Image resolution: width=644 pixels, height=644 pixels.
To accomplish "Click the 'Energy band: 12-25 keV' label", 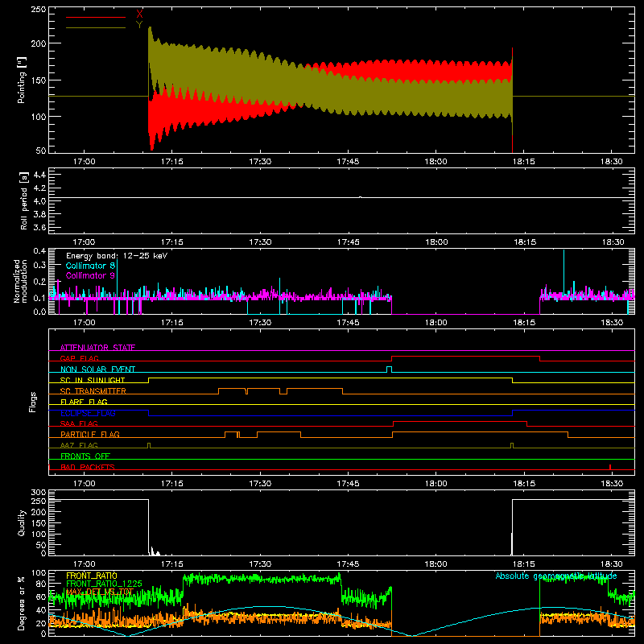I will point(117,256).
